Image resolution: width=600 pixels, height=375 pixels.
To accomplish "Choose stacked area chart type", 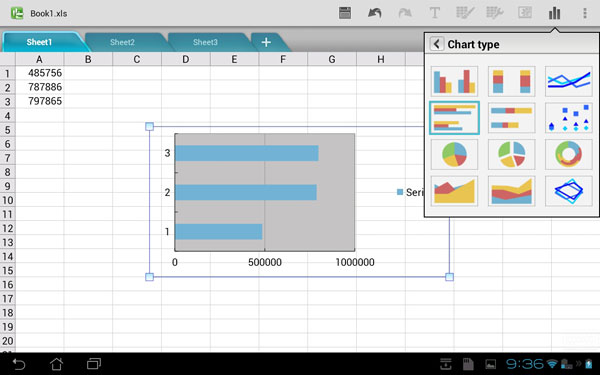I will [512, 191].
